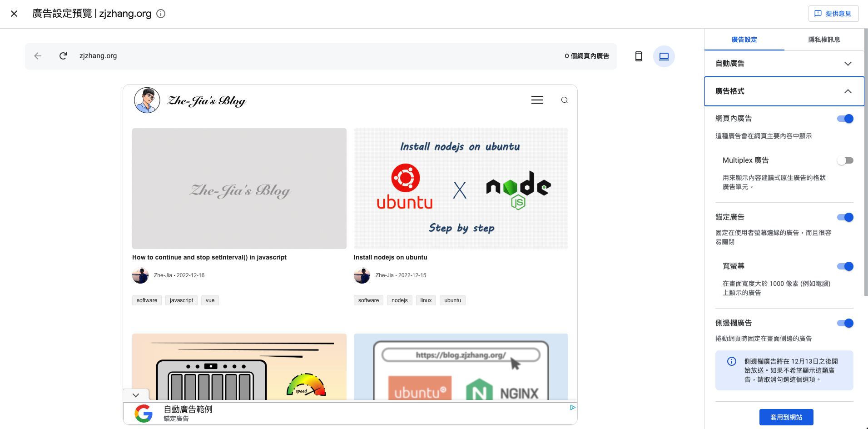Click the back arrow in preview bar
868x429 pixels.
tap(38, 56)
